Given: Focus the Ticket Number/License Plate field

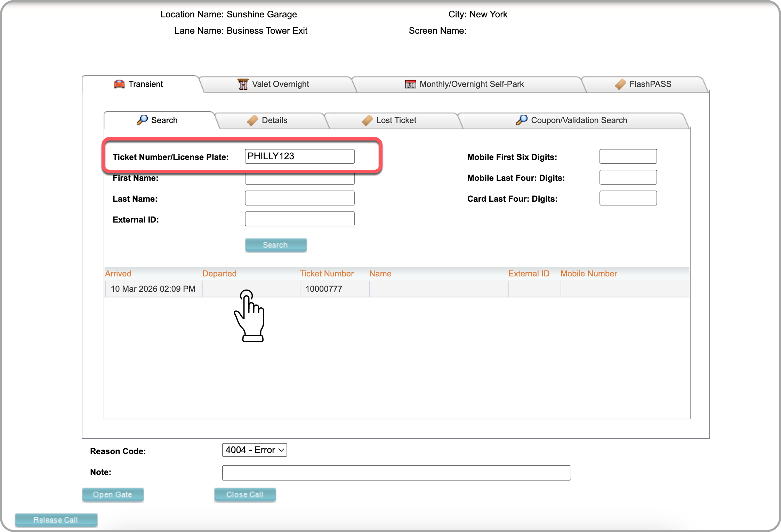Looking at the screenshot, I should (x=300, y=156).
